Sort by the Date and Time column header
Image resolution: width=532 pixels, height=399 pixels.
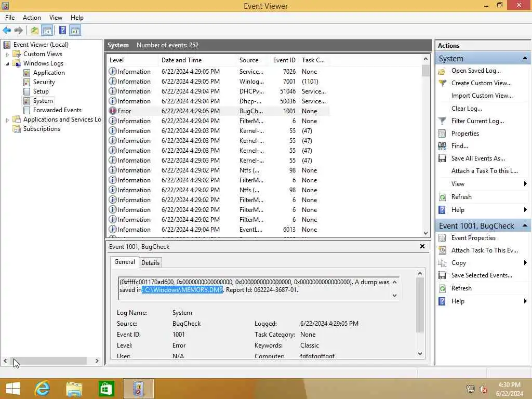[x=197, y=60]
